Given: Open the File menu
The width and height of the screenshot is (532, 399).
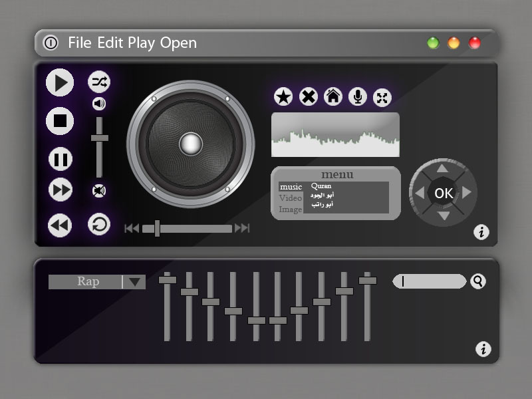Looking at the screenshot, I should [x=80, y=43].
